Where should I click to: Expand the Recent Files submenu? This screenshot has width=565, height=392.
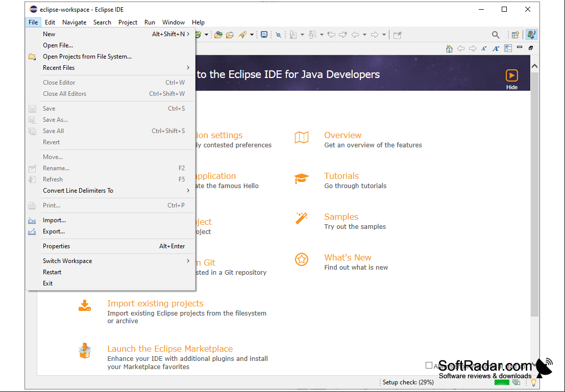point(188,68)
